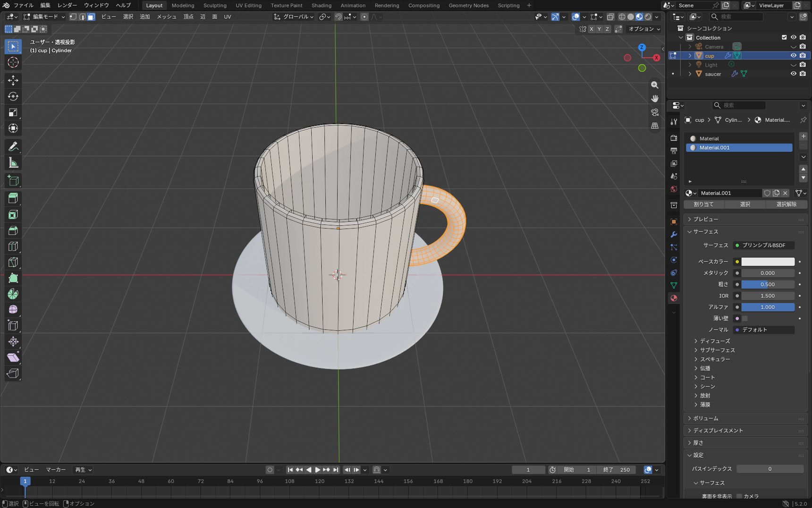Select the Knife tool
The height and width of the screenshot is (508, 812).
click(x=13, y=262)
